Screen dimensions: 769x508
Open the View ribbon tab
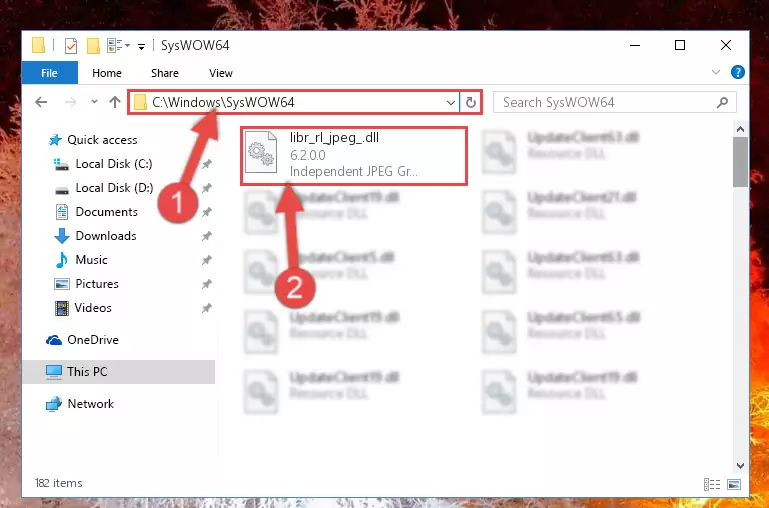pyautogui.click(x=221, y=73)
